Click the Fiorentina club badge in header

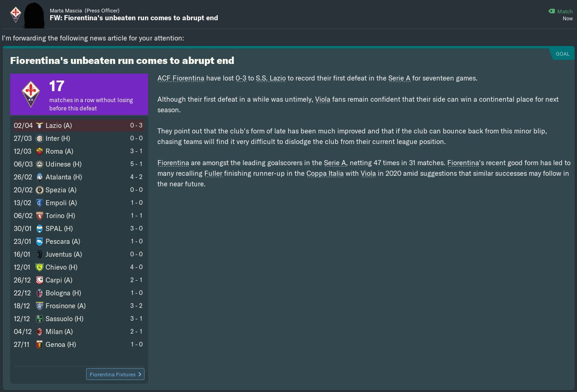[x=16, y=14]
